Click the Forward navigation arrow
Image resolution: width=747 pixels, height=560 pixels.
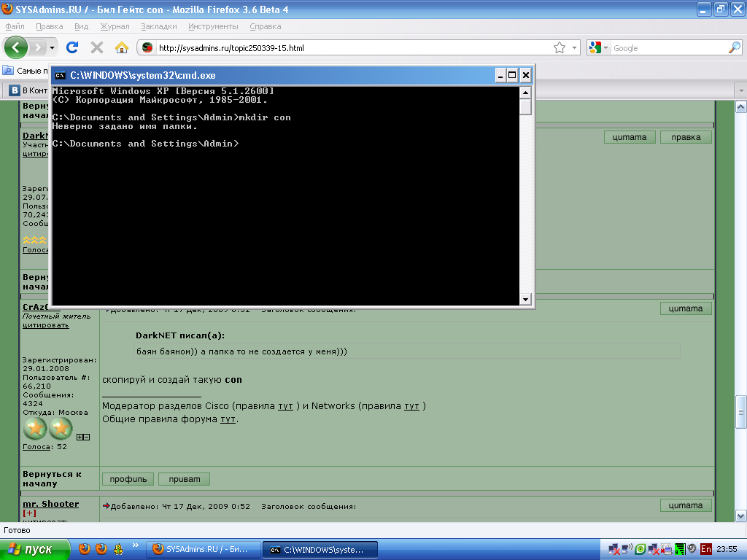point(38,47)
